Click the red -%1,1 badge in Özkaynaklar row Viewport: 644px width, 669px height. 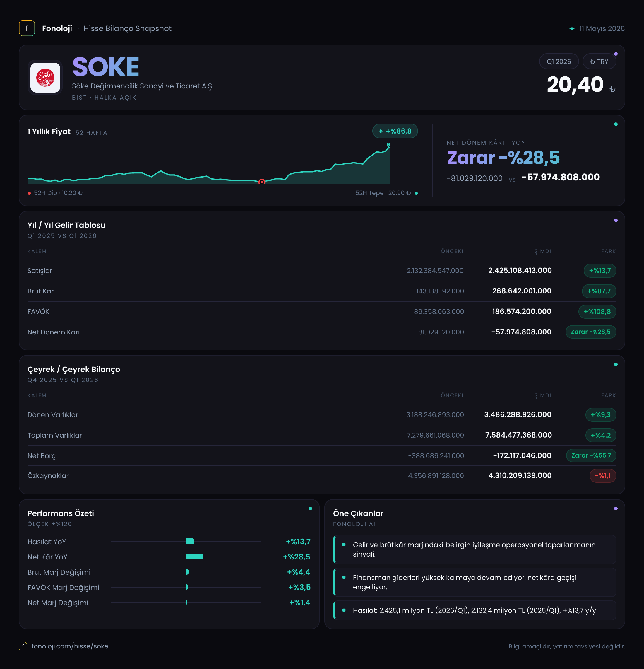(603, 475)
